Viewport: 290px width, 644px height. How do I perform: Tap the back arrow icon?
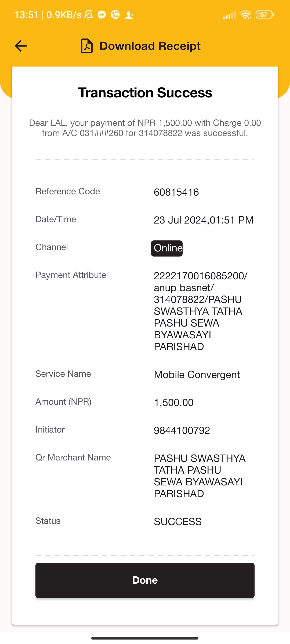tap(21, 46)
